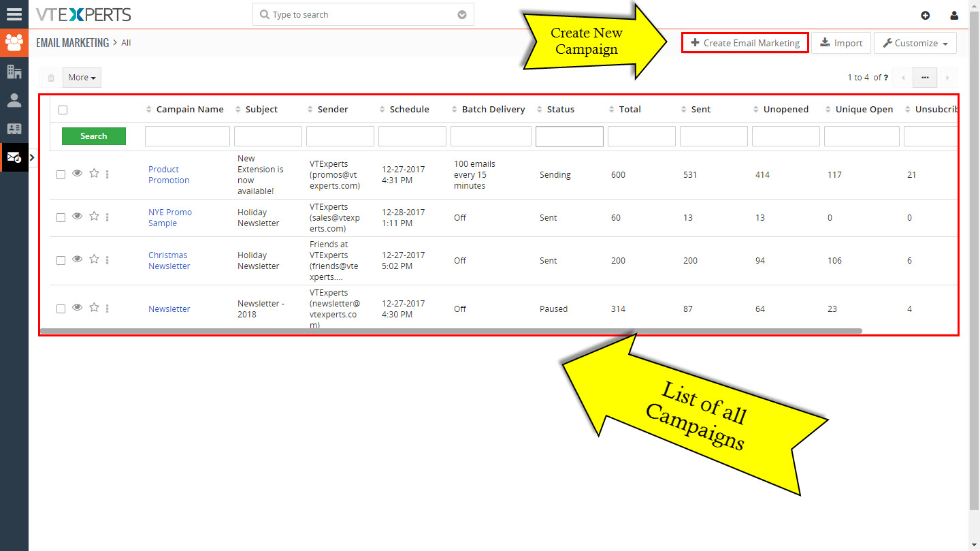The width and height of the screenshot is (980, 551).
Task: Star the bottom 2018 newsletter row
Action: point(94,308)
